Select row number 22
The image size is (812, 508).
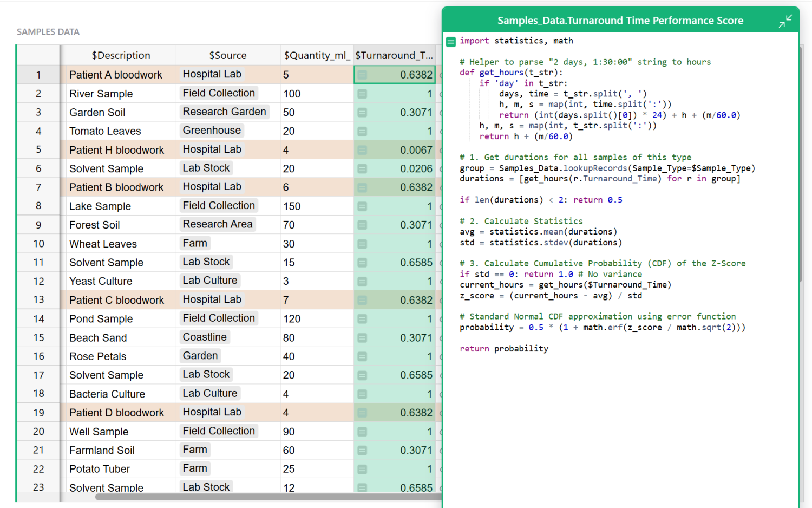point(38,468)
